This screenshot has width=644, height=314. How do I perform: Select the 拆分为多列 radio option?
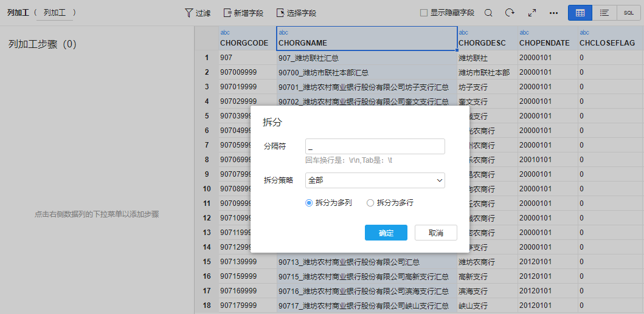pyautogui.click(x=309, y=203)
